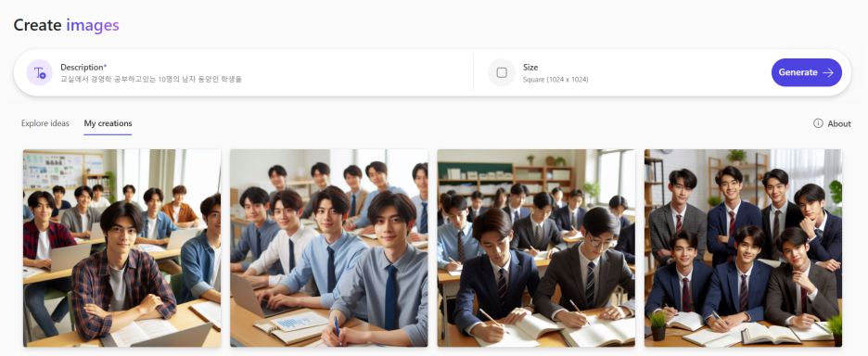Click the Create images heading
This screenshot has height=356, width=868.
point(66,25)
